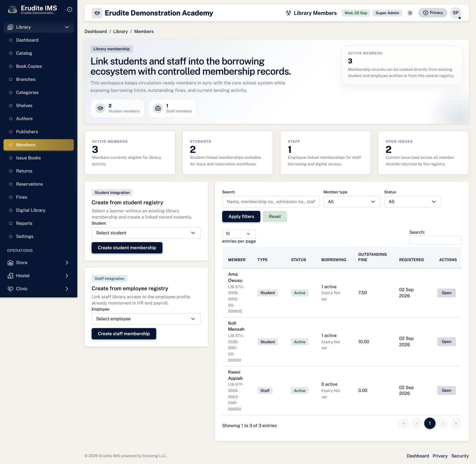Viewport: 476px width, 464px height.
Task: Click the table Search box
Action: [x=435, y=240]
